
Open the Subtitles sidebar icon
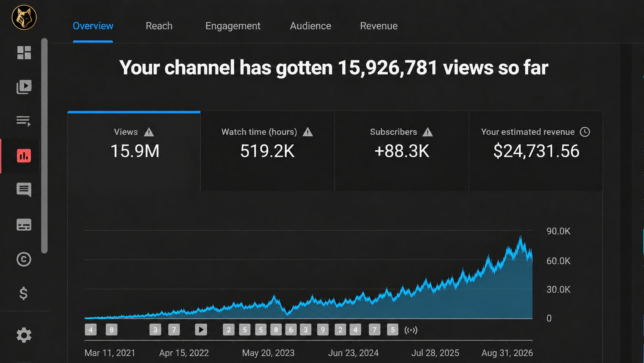click(x=24, y=225)
